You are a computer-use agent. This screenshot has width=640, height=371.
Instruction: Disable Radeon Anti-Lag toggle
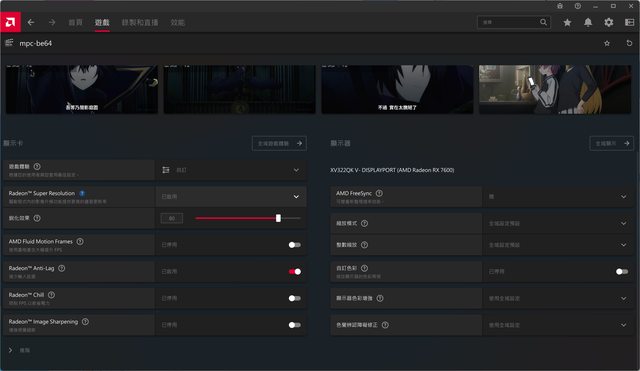tap(295, 271)
